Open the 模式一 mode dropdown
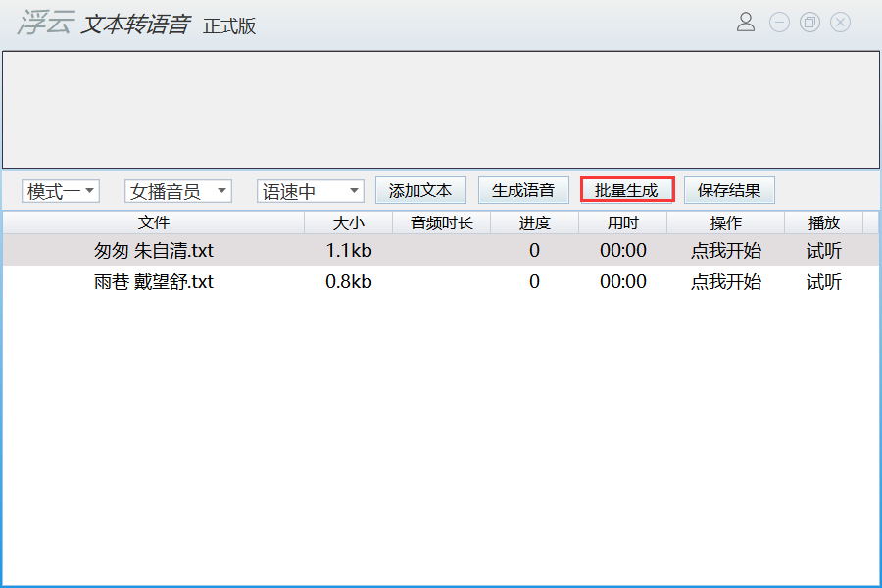The image size is (882, 588). [x=61, y=191]
